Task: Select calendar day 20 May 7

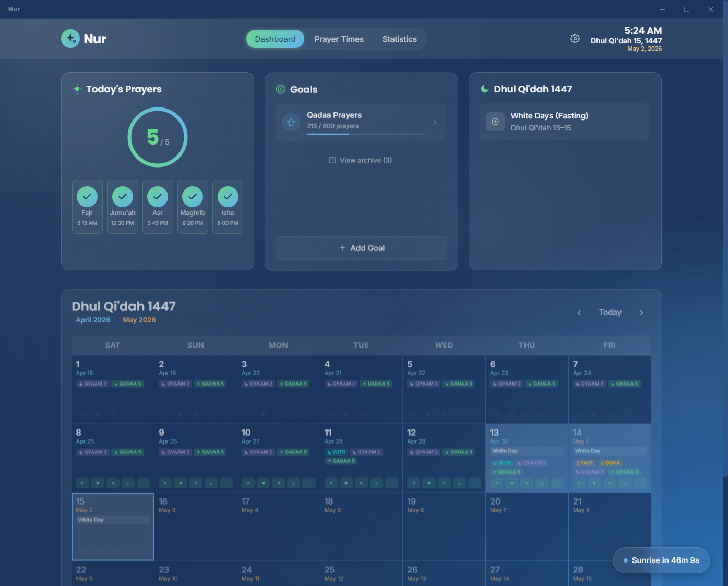Action: 527,527
